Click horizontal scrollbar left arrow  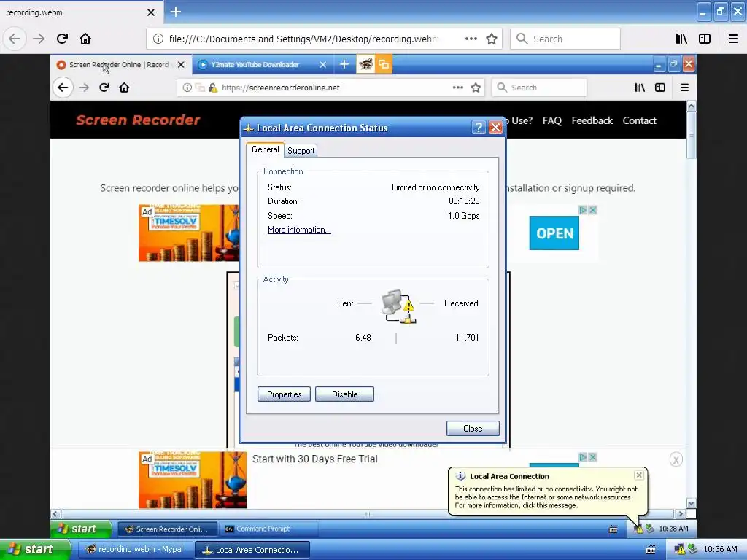click(55, 514)
